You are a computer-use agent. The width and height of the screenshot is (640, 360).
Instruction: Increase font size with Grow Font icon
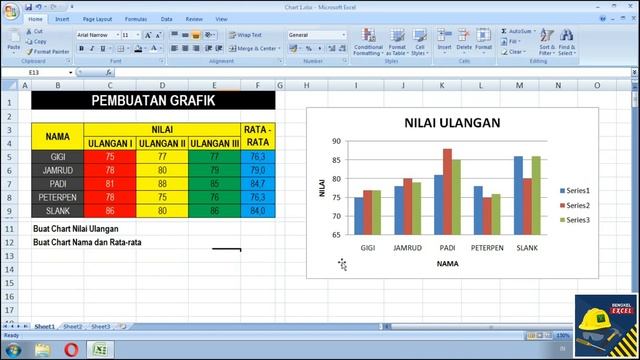148,36
